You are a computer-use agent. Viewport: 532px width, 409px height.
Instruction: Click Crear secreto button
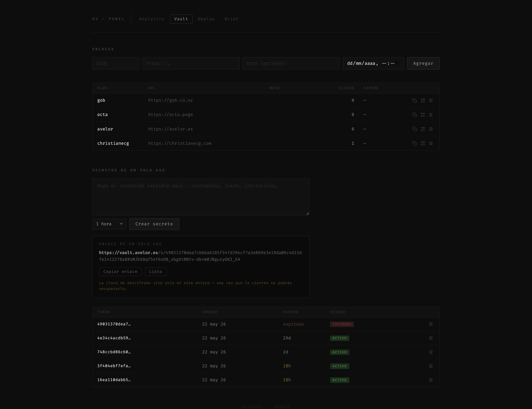pyautogui.click(x=154, y=224)
